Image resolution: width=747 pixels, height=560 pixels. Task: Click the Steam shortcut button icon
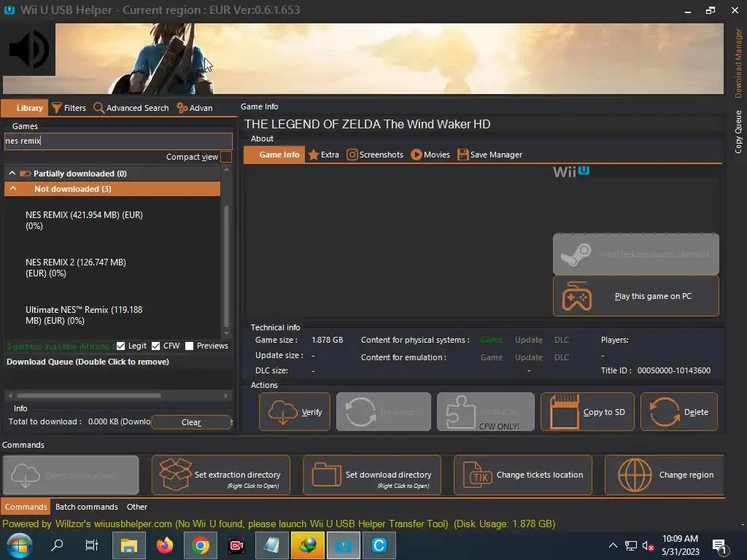tap(576, 254)
